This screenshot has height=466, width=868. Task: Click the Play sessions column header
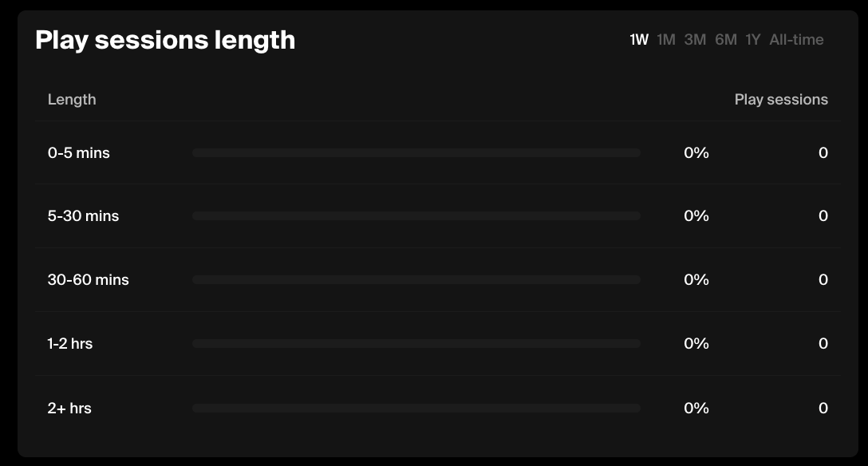point(781,100)
